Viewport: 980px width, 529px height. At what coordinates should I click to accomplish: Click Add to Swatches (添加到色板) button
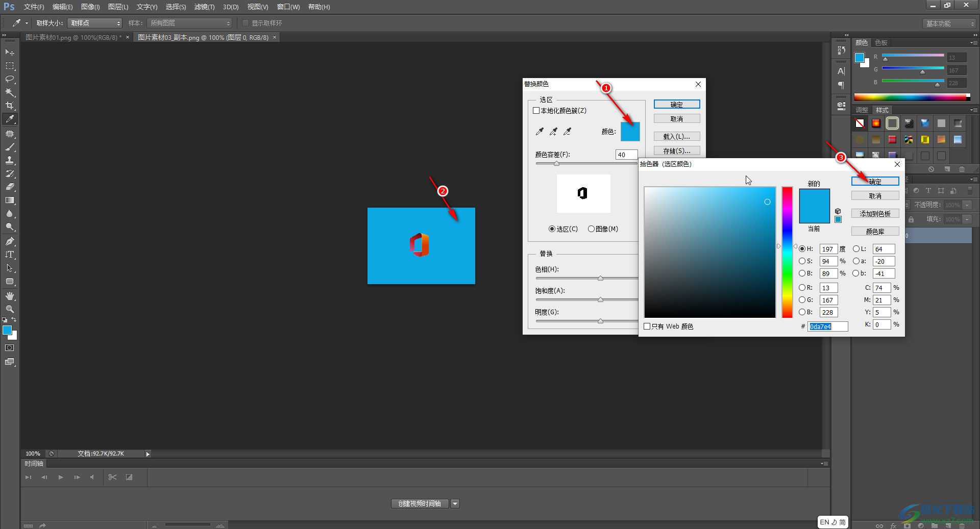click(875, 214)
